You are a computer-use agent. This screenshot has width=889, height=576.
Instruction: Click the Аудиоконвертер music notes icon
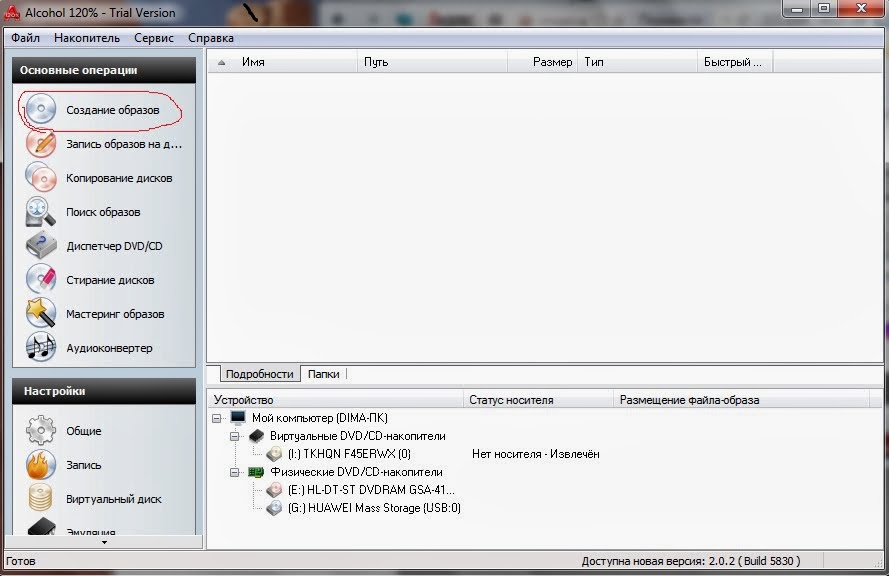[x=41, y=347]
